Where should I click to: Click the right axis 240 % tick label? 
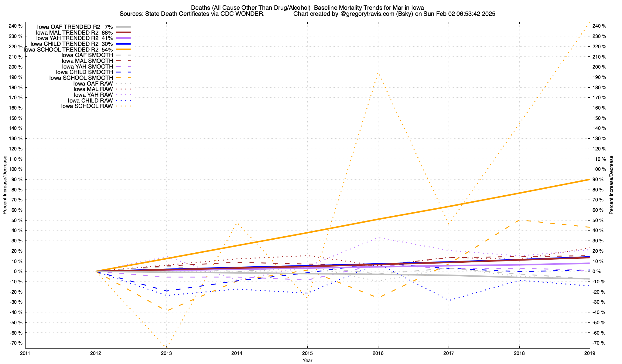[600, 26]
